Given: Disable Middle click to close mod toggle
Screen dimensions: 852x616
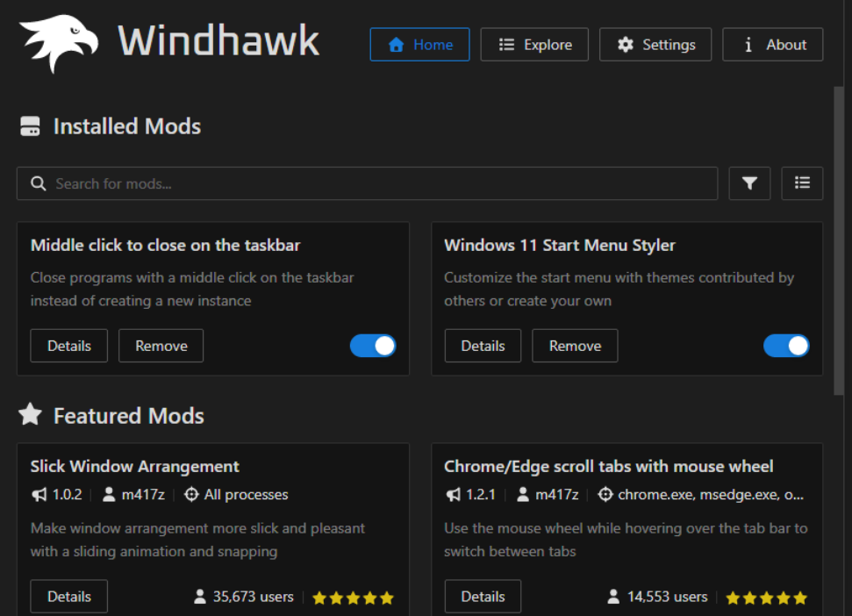Looking at the screenshot, I should (x=373, y=346).
